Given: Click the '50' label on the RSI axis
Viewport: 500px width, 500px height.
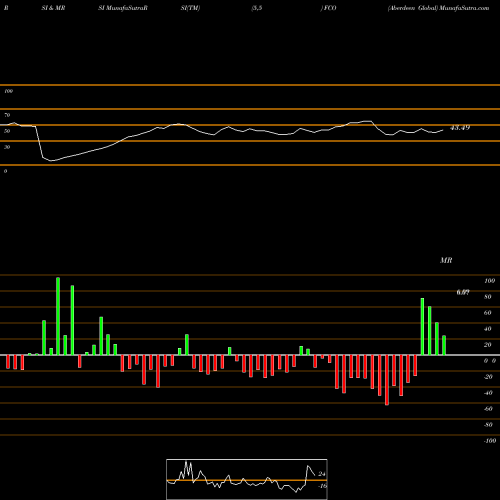Looking at the screenshot, I should tap(7, 131).
